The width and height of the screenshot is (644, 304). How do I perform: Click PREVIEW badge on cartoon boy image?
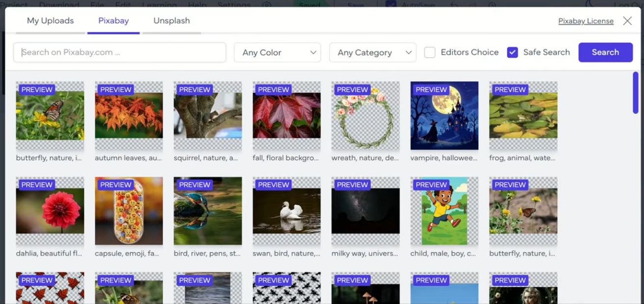(x=431, y=185)
